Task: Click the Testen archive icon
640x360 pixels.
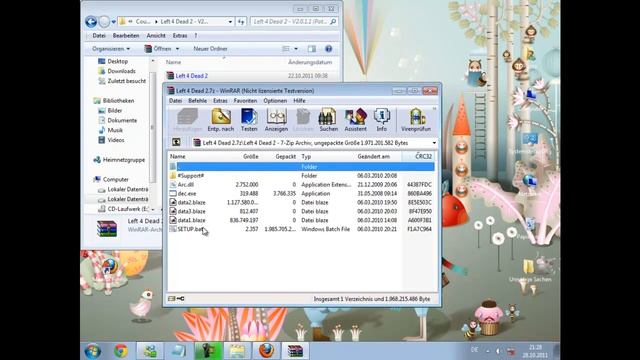Action: tap(249, 120)
